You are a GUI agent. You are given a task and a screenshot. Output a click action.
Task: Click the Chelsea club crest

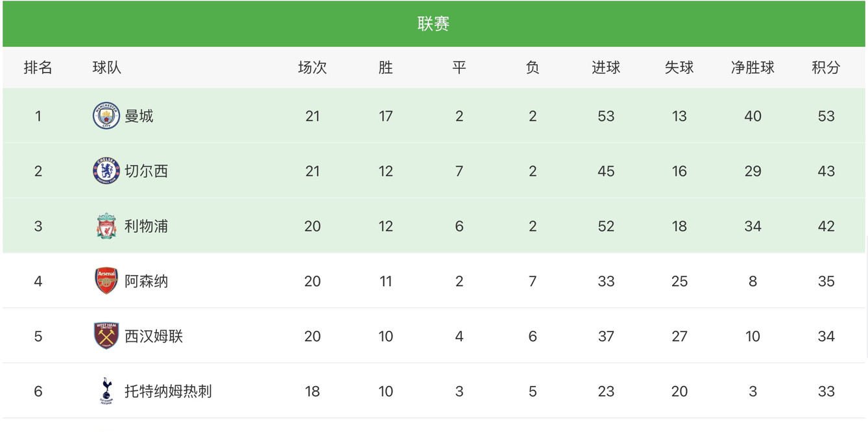click(x=106, y=171)
